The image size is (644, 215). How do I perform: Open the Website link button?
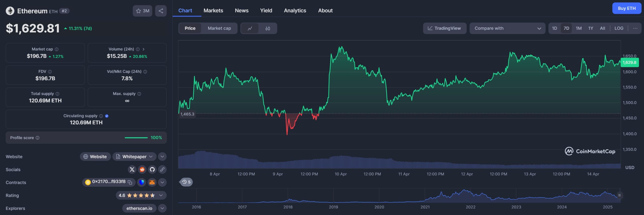pos(95,156)
